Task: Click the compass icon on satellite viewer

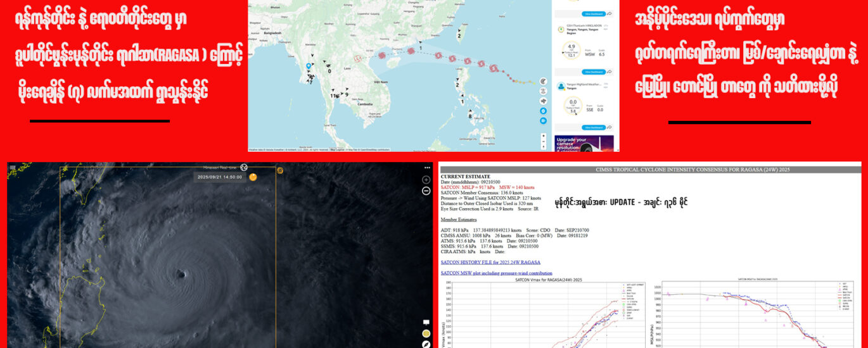Action: click(x=426, y=344)
